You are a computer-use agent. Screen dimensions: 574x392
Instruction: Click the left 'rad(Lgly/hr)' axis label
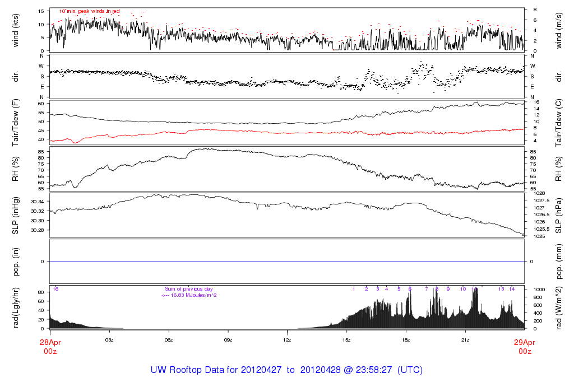coord(16,307)
